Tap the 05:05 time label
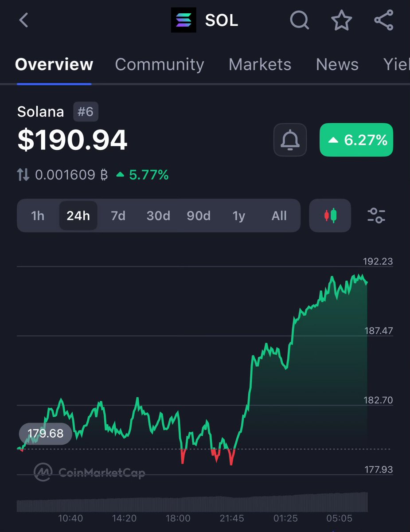 pyautogui.click(x=339, y=518)
